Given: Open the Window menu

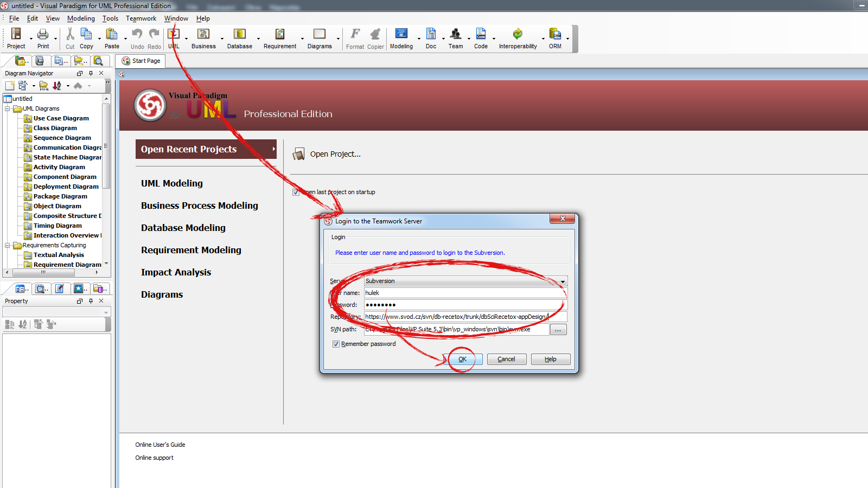Looking at the screenshot, I should 176,18.
